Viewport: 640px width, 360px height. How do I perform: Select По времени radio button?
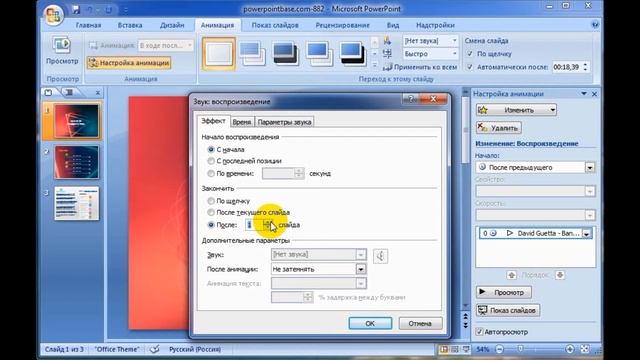tap(211, 174)
